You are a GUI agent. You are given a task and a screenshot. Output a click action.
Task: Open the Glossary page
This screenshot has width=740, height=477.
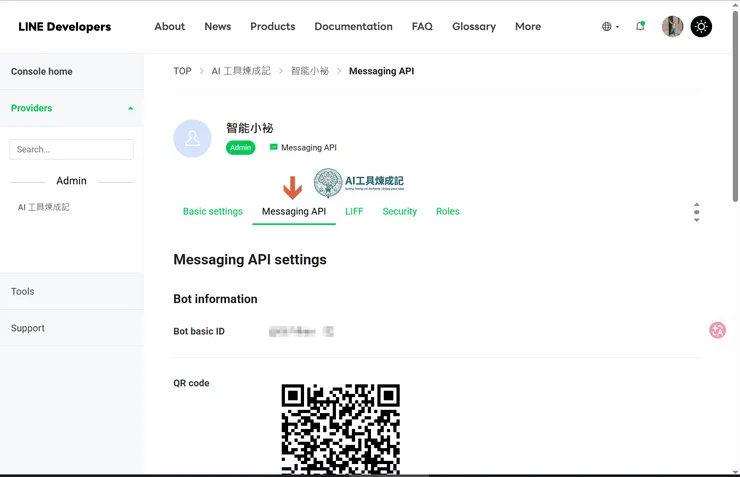[474, 26]
